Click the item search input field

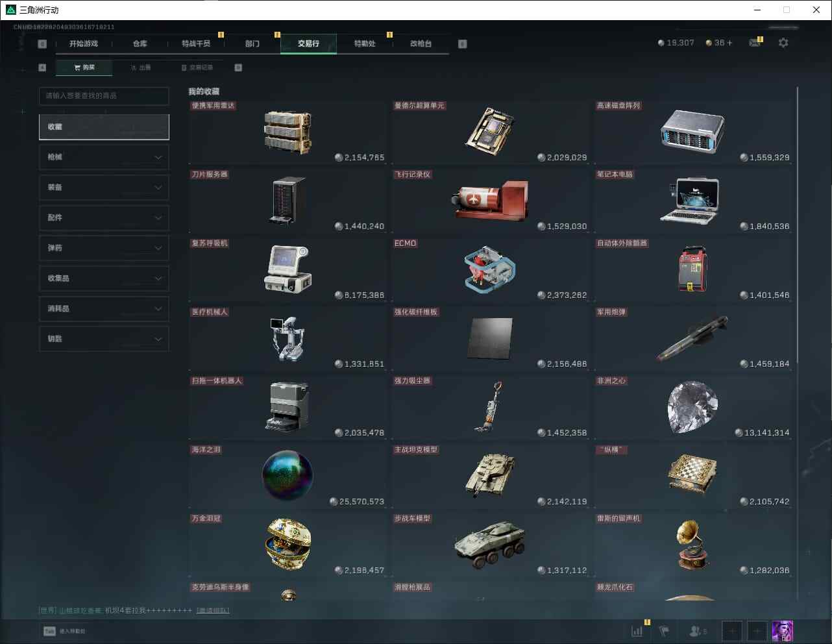point(104,96)
